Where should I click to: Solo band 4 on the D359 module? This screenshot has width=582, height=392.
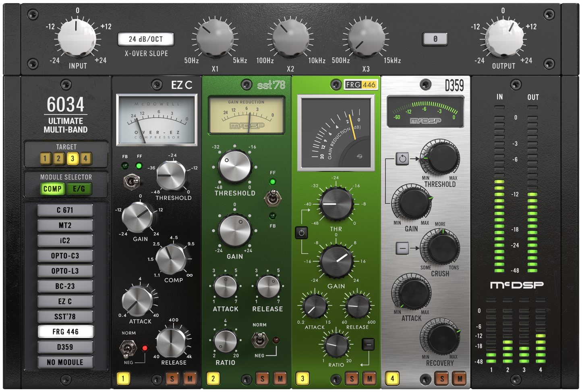[x=441, y=378]
